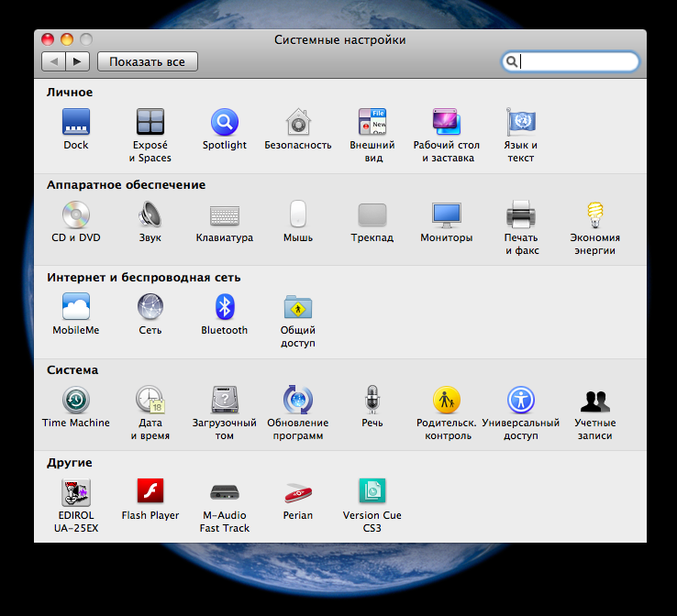Click the Аппаратное обеспечение heading

point(126,185)
